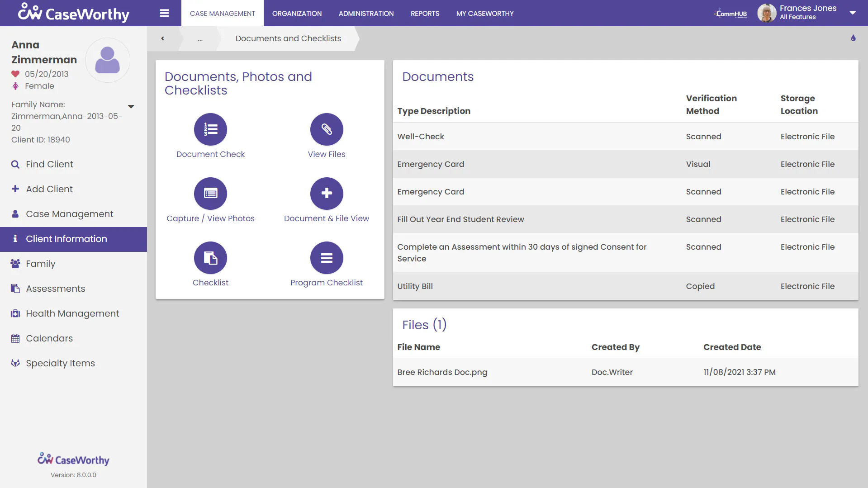Select Client Information in the sidebar
Viewport: 868px width, 488px height.
point(73,239)
